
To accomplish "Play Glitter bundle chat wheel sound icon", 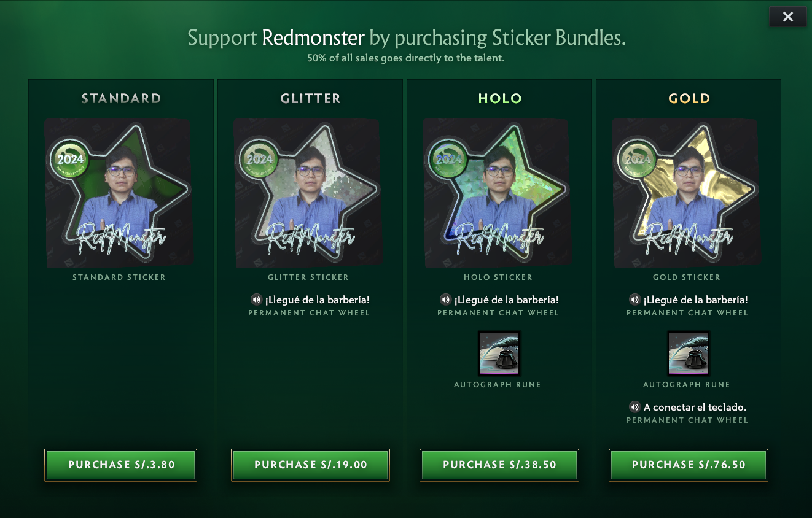I will click(256, 300).
